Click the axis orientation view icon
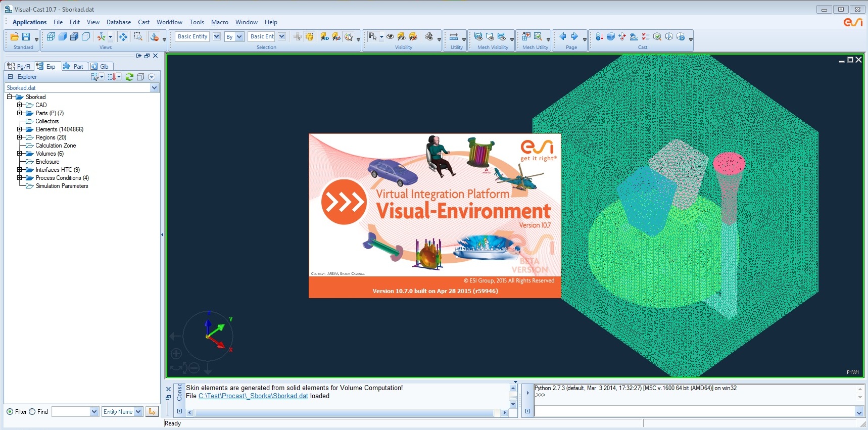Viewport: 868px width, 430px height. pos(102,36)
